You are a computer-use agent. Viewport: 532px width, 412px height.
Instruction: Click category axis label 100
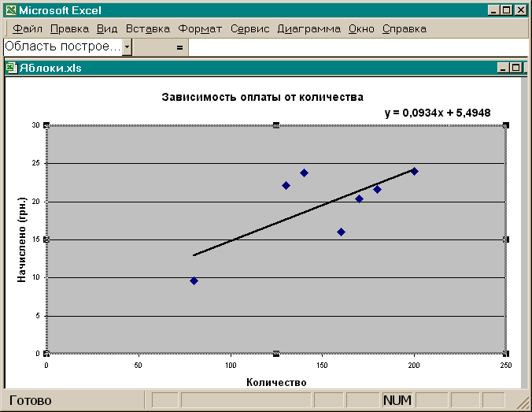tap(231, 366)
